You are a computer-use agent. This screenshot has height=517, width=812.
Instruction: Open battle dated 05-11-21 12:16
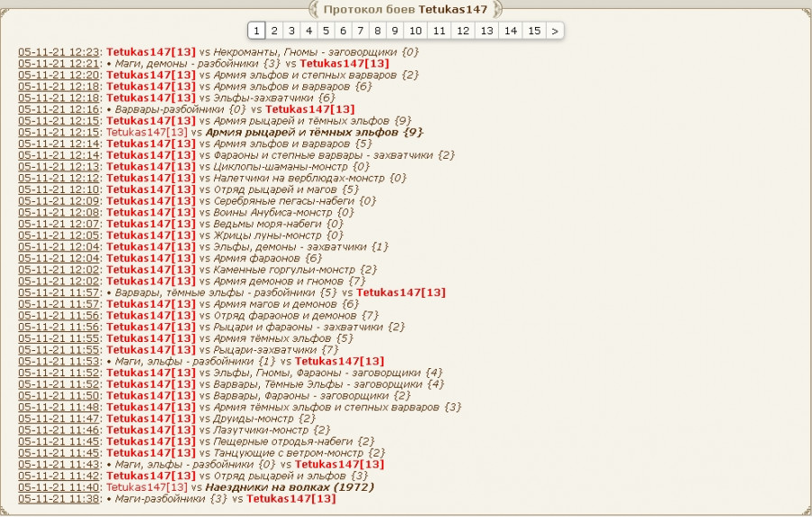coord(59,109)
